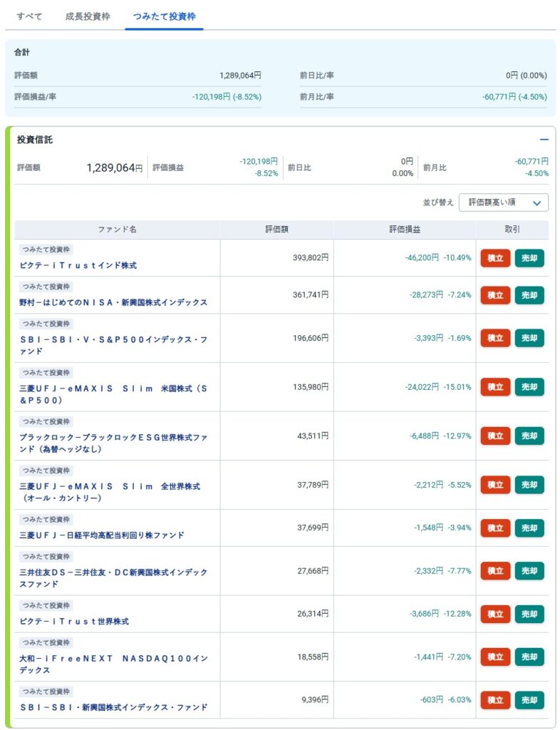Click 売却 for iFreeNEXT NASDAQ100
Image resolution: width=560 pixels, height=730 pixels.
point(529,657)
